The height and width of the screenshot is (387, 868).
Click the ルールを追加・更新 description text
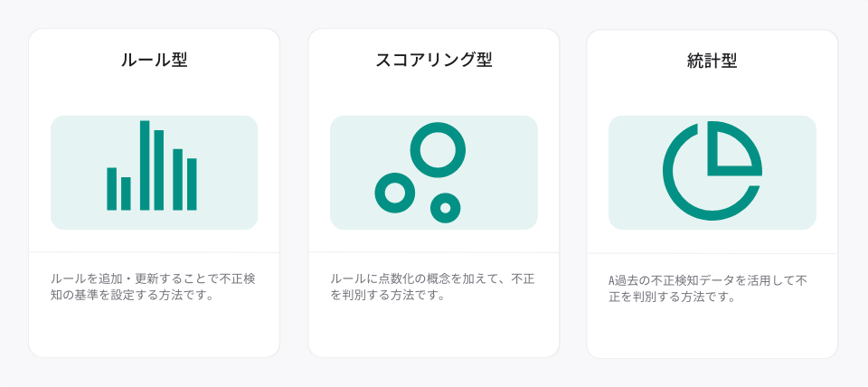[153, 287]
